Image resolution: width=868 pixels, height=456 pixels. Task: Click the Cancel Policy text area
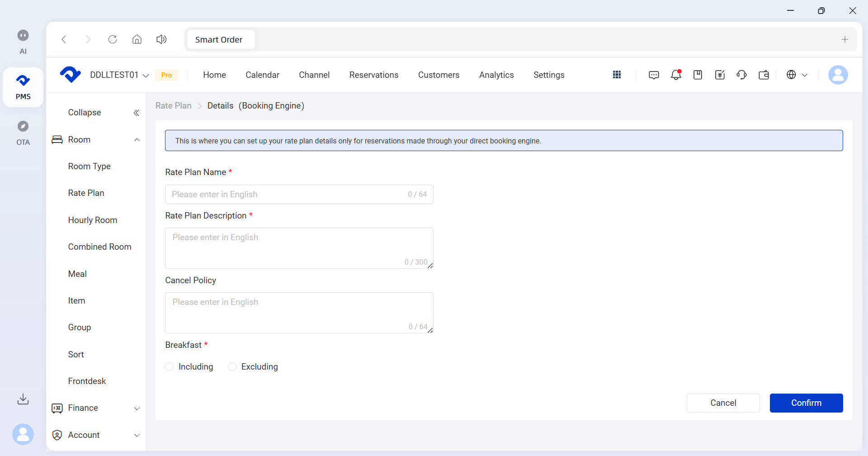coord(299,313)
